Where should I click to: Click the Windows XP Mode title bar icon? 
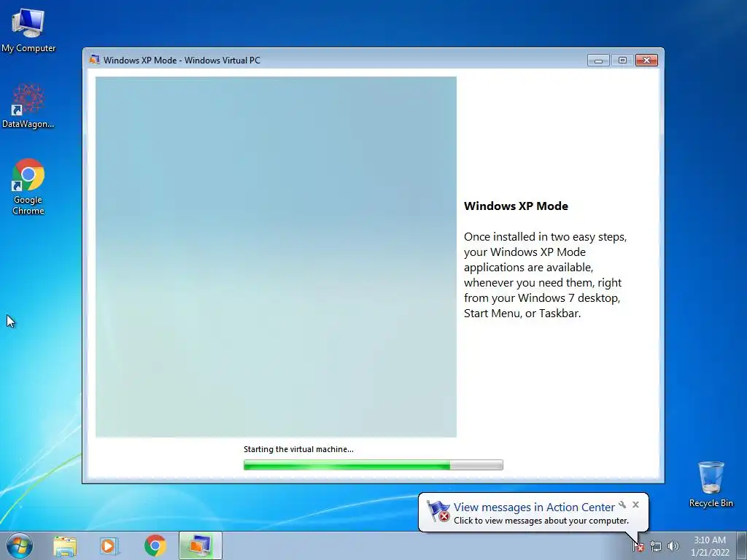pyautogui.click(x=94, y=60)
